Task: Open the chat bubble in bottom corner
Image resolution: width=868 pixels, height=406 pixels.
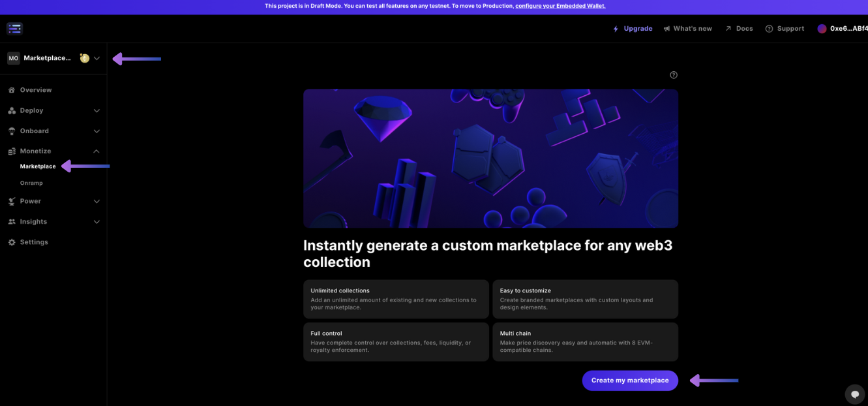Action: (855, 394)
